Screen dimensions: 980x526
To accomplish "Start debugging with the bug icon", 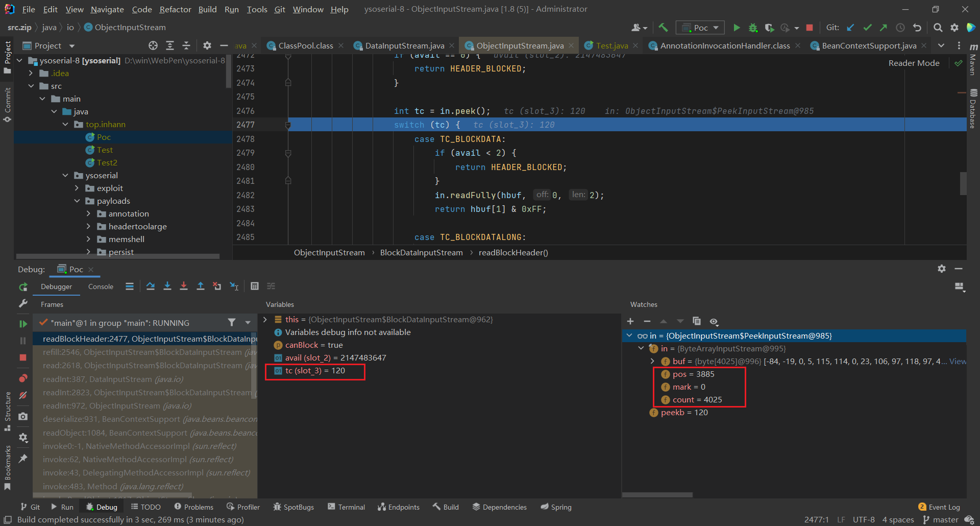I will point(753,28).
